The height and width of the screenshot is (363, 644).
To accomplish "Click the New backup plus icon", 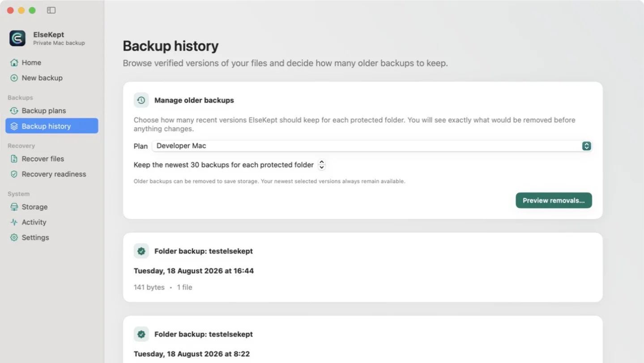I will coord(14,78).
